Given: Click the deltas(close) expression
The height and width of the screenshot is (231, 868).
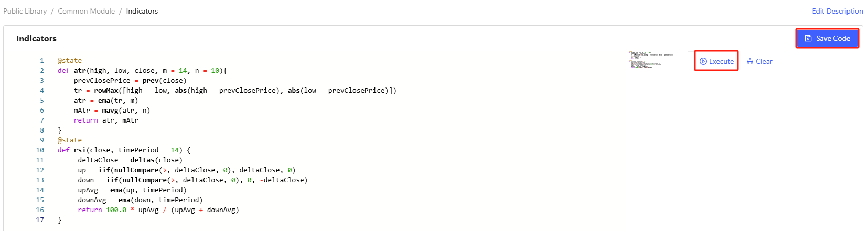Looking at the screenshot, I should point(156,160).
